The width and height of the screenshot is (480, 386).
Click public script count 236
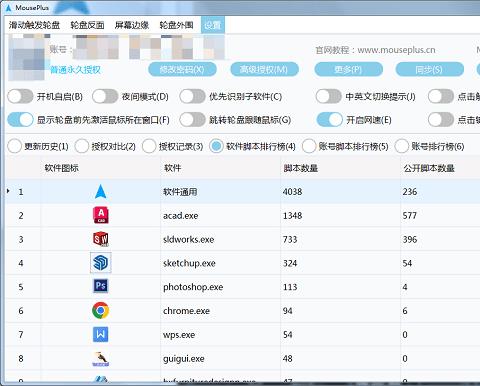coord(410,192)
